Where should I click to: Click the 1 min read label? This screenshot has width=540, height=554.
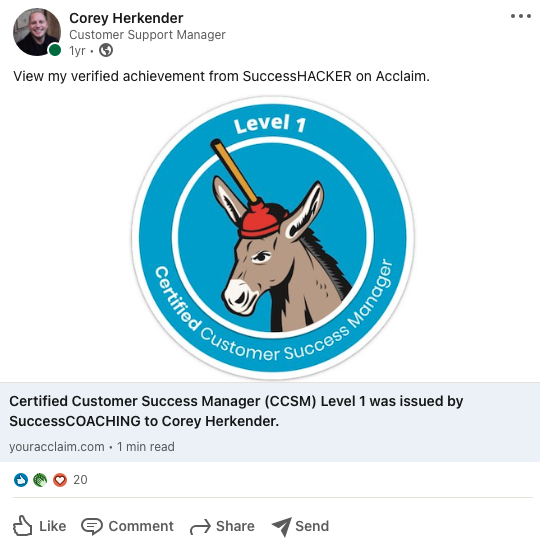146,447
